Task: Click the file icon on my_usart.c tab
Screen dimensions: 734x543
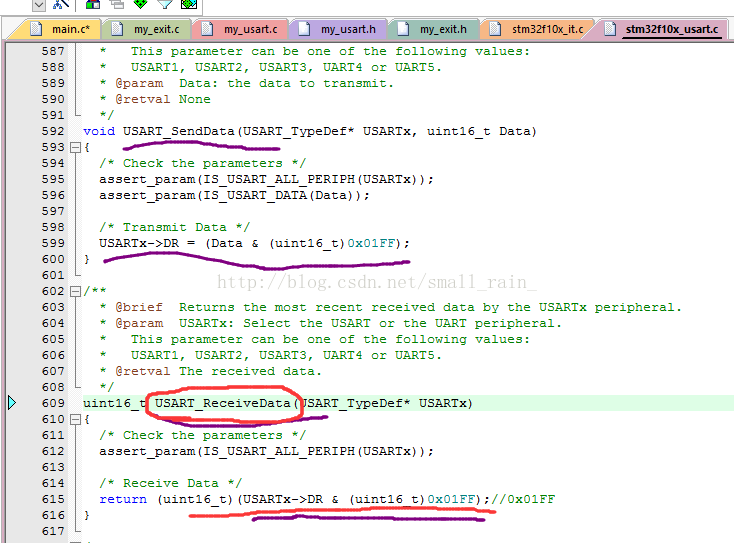Action: [207, 29]
